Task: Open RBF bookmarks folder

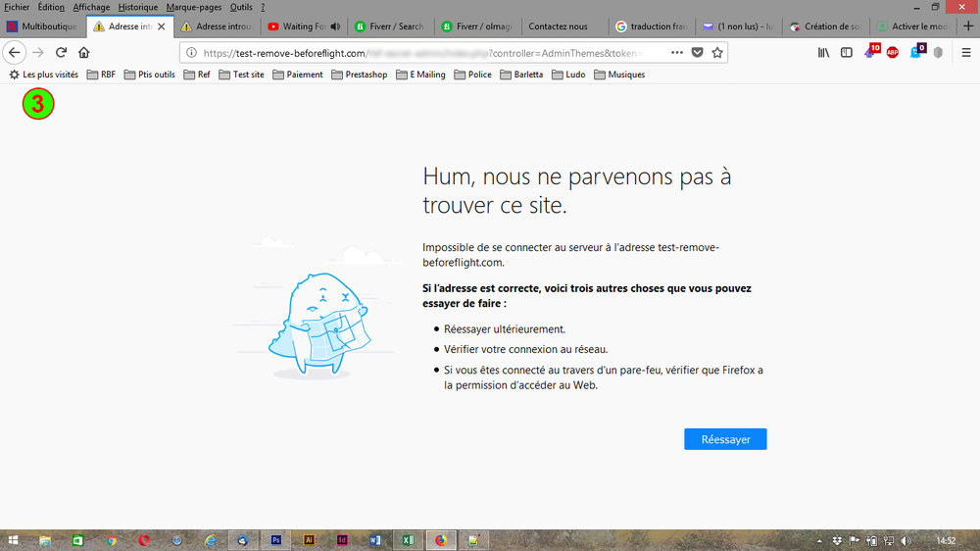Action: (x=101, y=75)
